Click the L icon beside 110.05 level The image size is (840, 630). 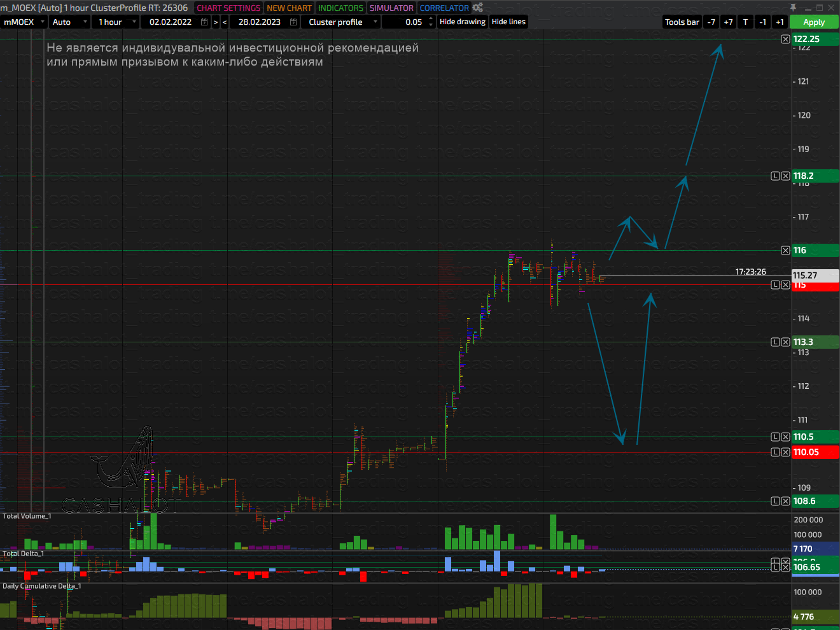pos(775,452)
